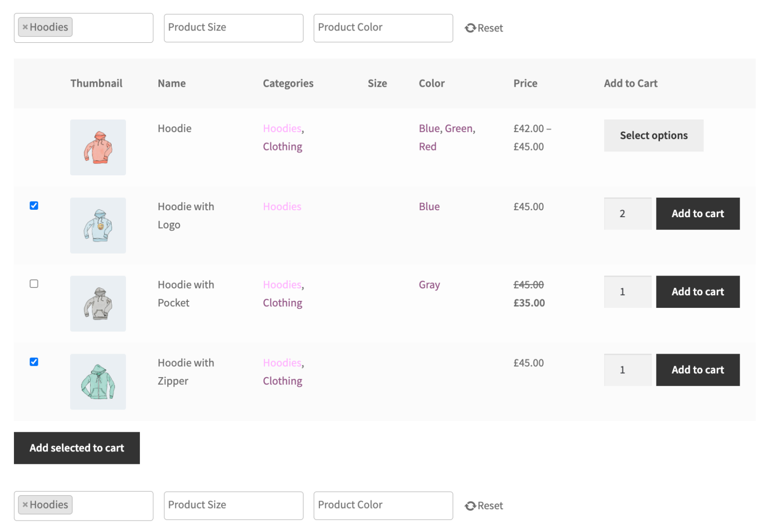Click Add to cart for Hoodie with Logo

[x=697, y=213]
